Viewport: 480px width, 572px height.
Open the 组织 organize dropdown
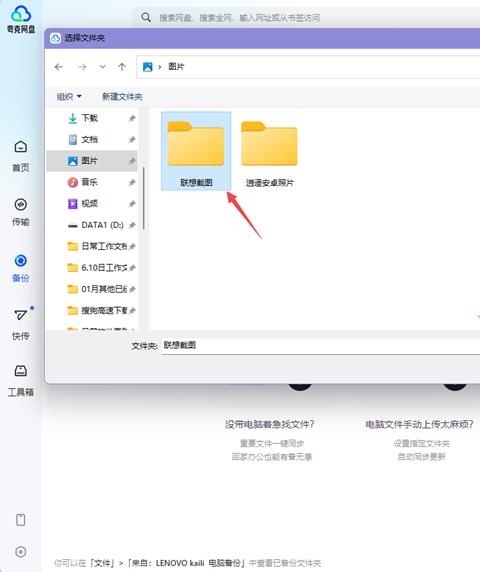[69, 97]
